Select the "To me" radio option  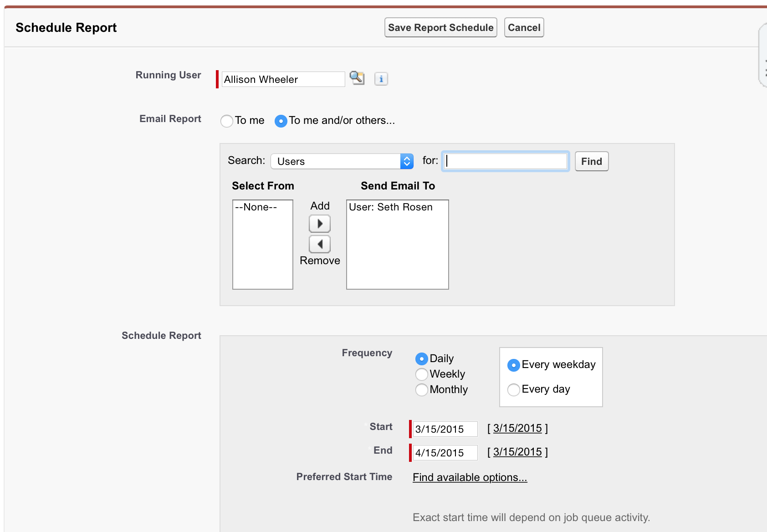tap(227, 121)
